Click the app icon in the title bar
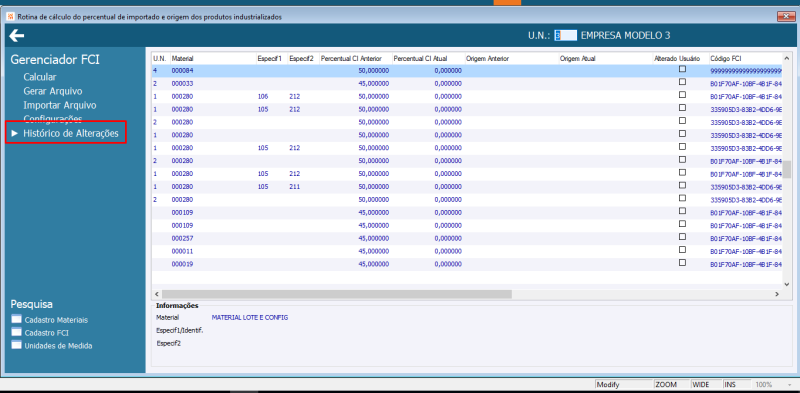The image size is (800, 393). 11,17
